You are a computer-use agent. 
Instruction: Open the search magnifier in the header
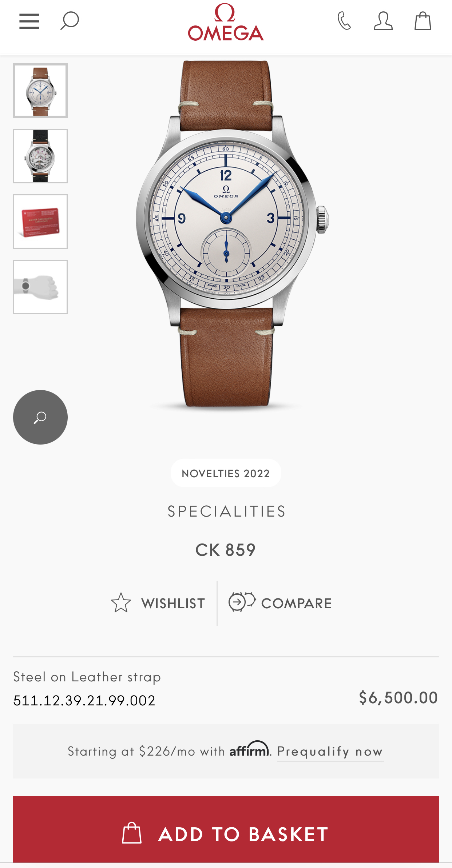click(70, 21)
